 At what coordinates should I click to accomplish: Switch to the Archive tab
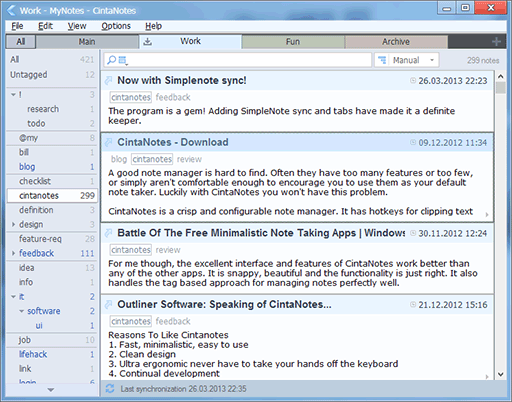[396, 42]
